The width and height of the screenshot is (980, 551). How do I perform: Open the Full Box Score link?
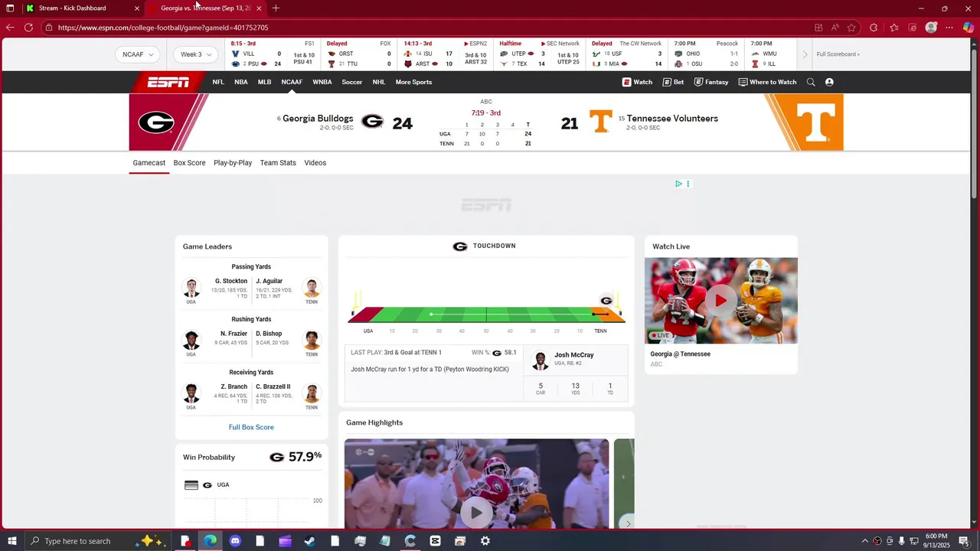coord(251,427)
